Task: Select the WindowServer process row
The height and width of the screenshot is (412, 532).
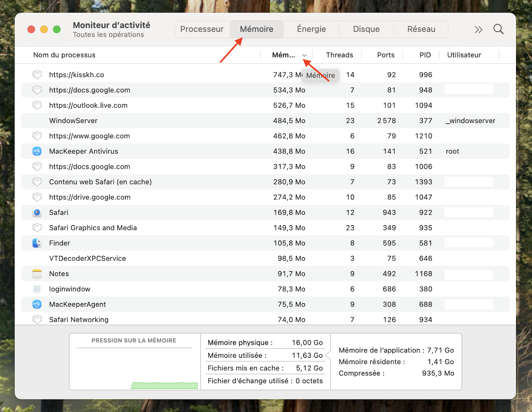Action: click(133, 120)
